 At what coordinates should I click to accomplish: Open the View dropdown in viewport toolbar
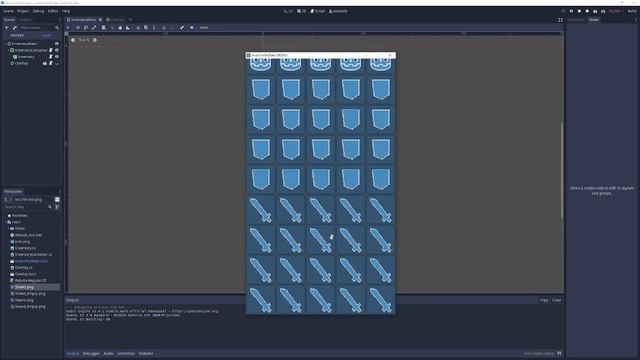[204, 28]
